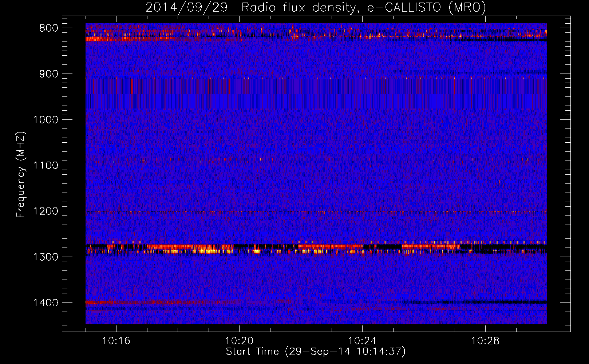Viewport: 589px width, 364px height.
Task: Click the 800 frequency tick label
Action: pos(49,28)
